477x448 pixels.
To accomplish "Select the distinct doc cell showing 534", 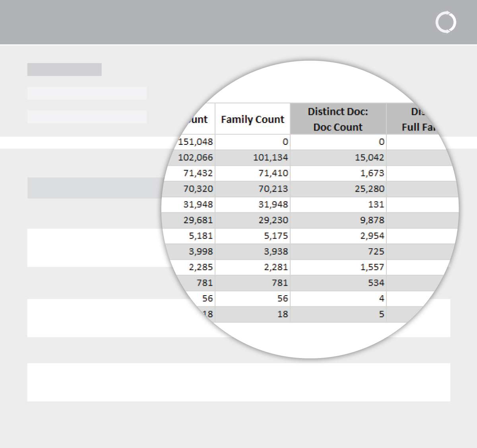I will pos(376,283).
